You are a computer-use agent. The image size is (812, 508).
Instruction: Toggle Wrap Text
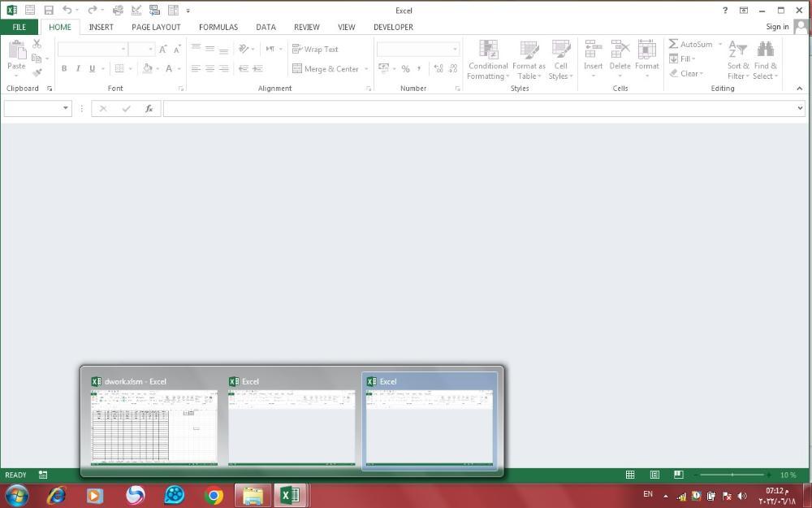point(315,50)
